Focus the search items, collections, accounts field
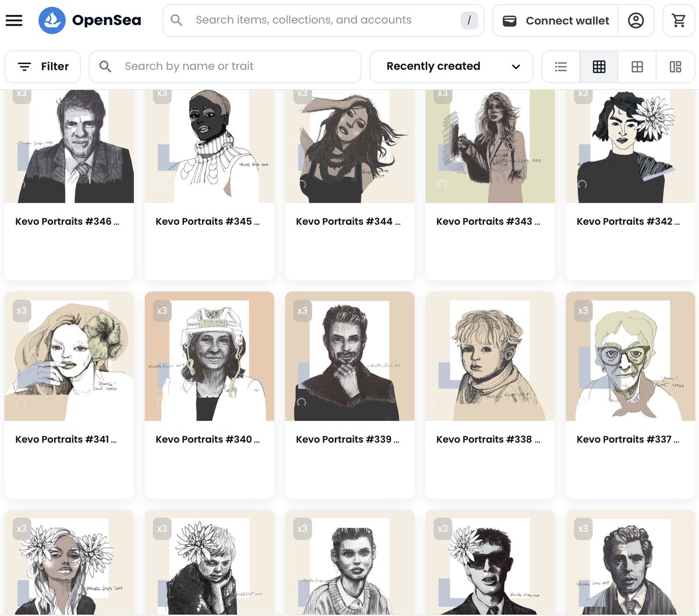This screenshot has width=699, height=616. click(323, 20)
